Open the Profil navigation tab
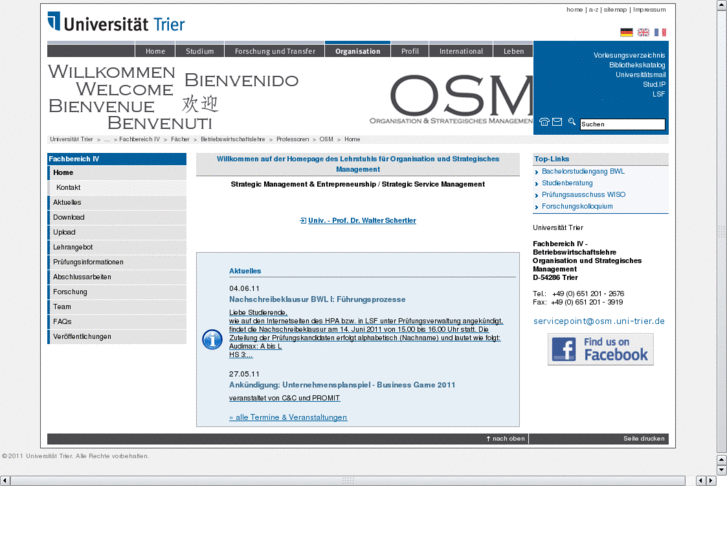The height and width of the screenshot is (545, 727). (x=410, y=51)
